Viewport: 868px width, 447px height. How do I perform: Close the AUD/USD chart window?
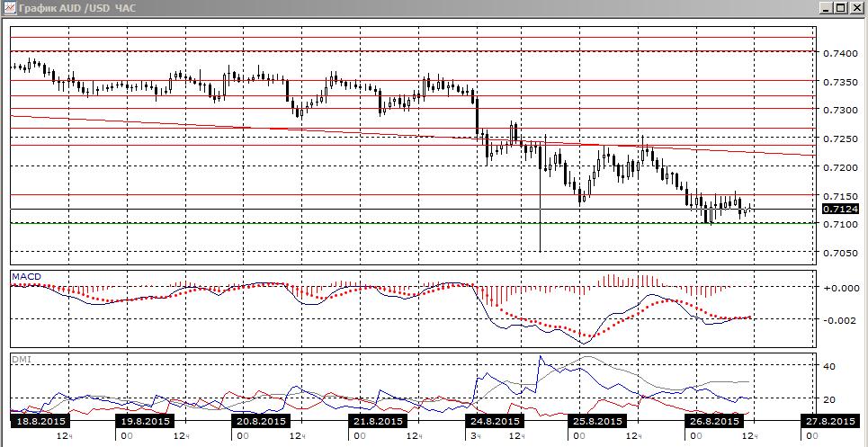click(855, 8)
